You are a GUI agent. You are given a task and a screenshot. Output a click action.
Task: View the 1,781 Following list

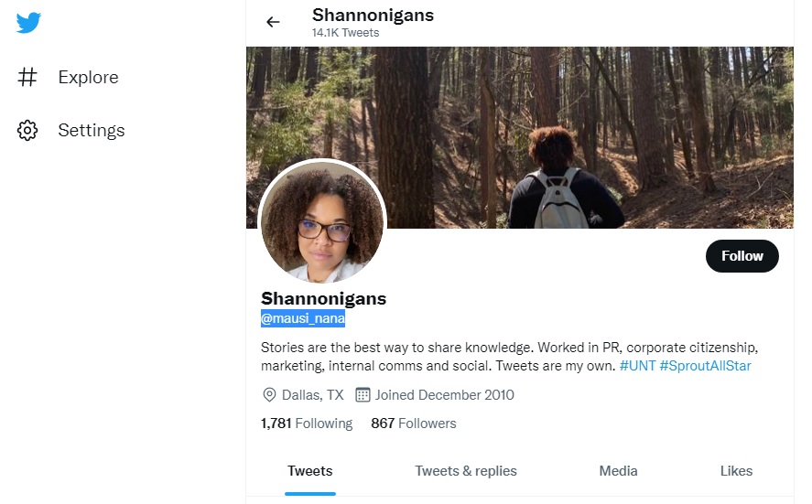click(307, 424)
